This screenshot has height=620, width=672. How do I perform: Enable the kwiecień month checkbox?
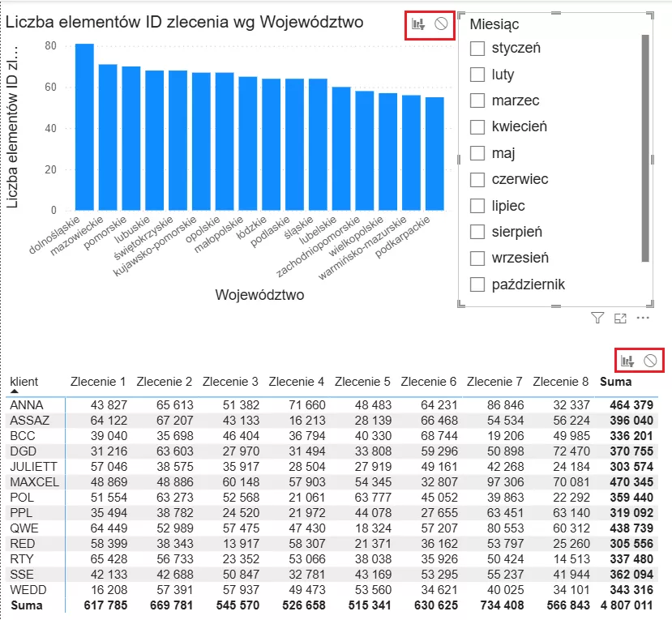click(477, 127)
